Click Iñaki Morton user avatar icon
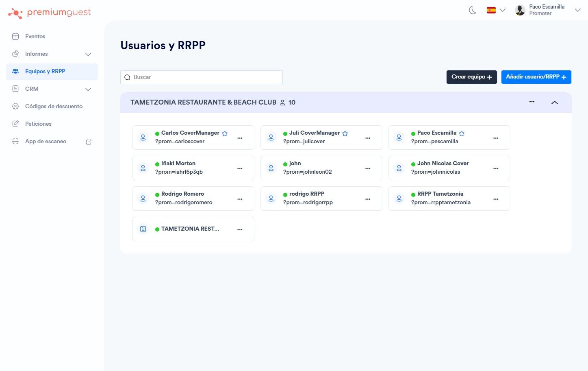This screenshot has height=371, width=588. pos(143,168)
